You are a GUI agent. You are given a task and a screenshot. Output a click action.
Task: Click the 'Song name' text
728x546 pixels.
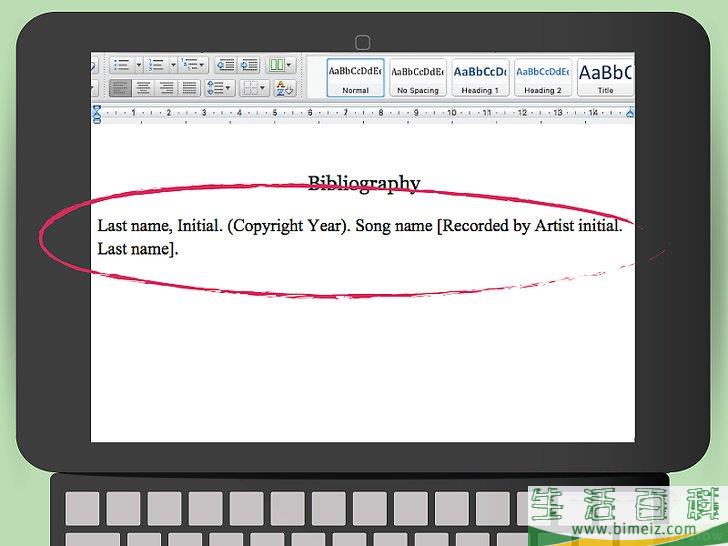click(394, 226)
